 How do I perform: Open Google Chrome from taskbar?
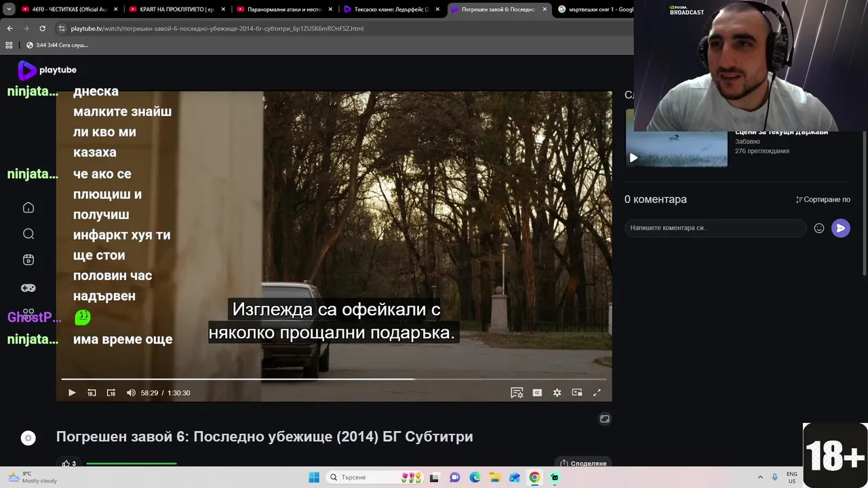(x=534, y=477)
